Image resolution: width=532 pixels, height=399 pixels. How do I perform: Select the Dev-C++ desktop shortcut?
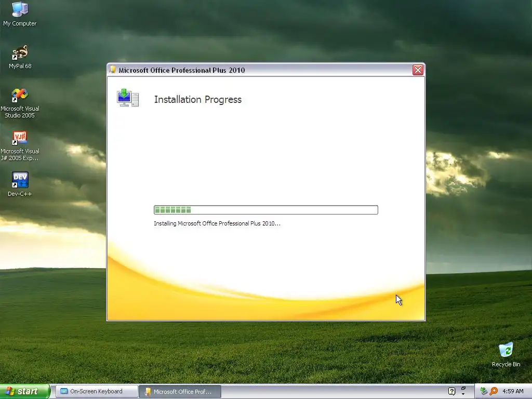click(x=20, y=184)
